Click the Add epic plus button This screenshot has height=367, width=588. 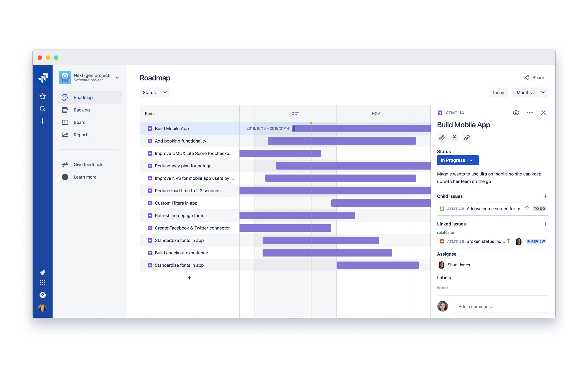pos(189,278)
